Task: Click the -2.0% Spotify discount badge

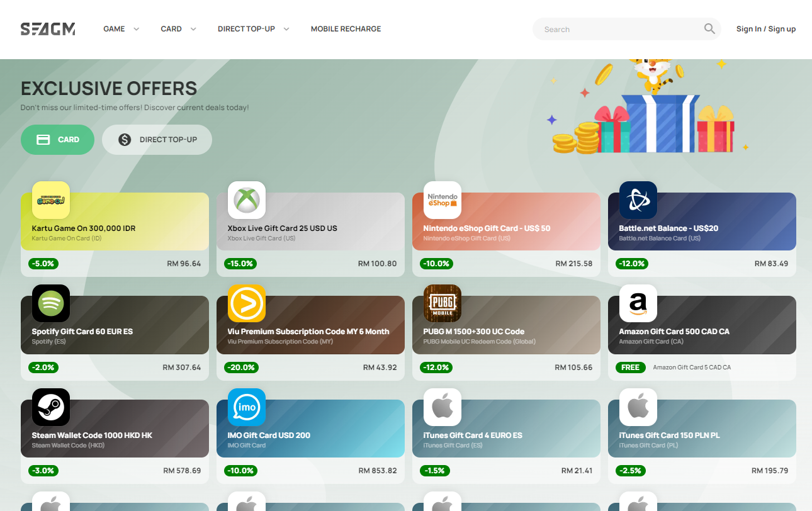Action: click(x=43, y=368)
